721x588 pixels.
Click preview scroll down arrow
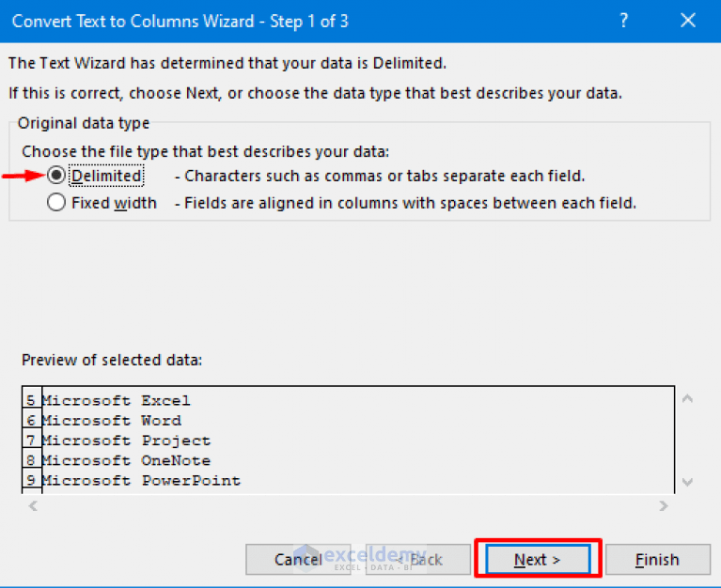687,482
